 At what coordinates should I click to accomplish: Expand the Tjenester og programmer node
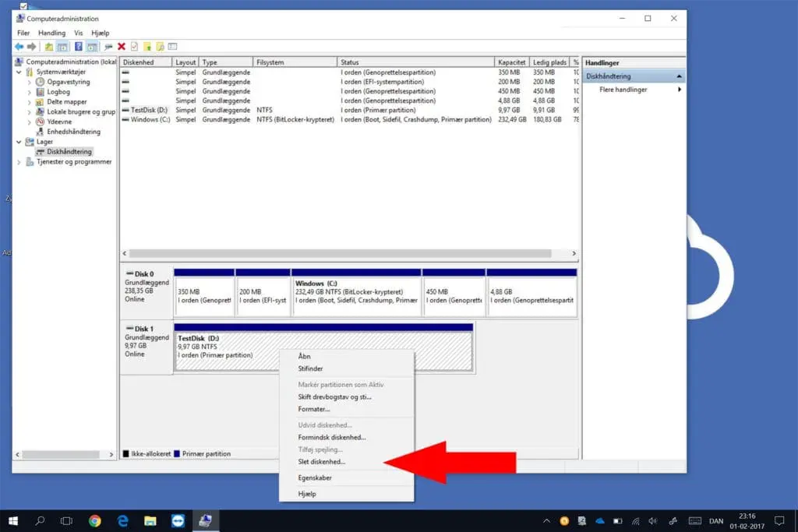(x=19, y=162)
